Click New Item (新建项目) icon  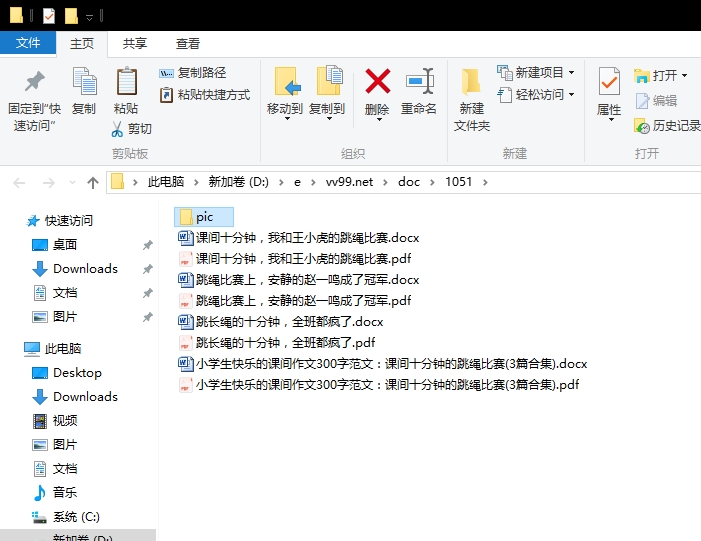[x=505, y=72]
